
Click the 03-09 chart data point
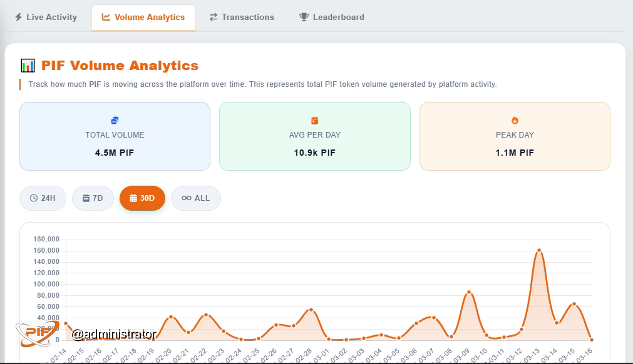pos(469,292)
